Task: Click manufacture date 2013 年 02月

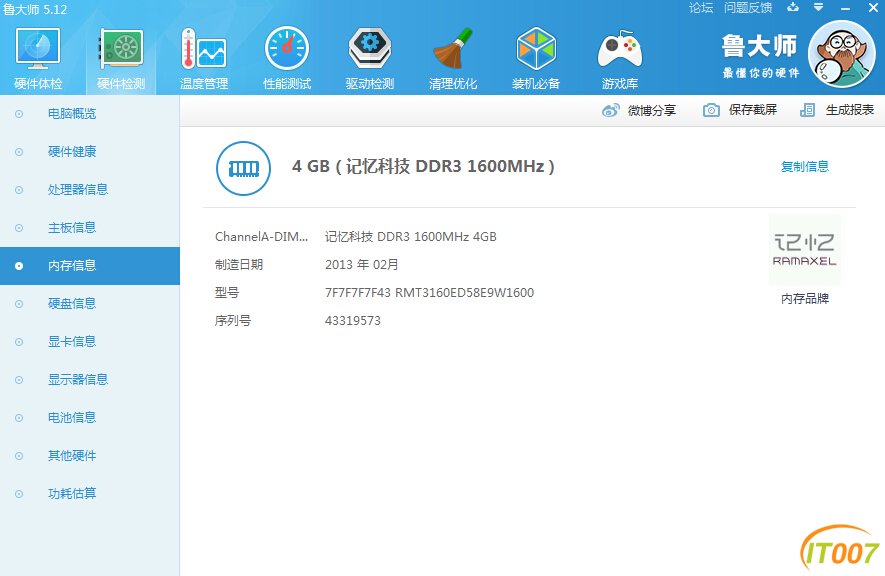Action: point(362,265)
